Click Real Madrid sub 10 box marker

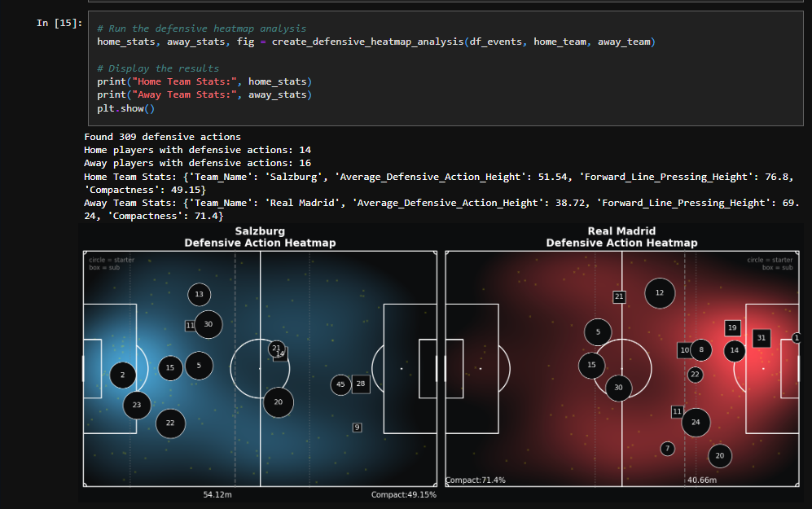(684, 350)
